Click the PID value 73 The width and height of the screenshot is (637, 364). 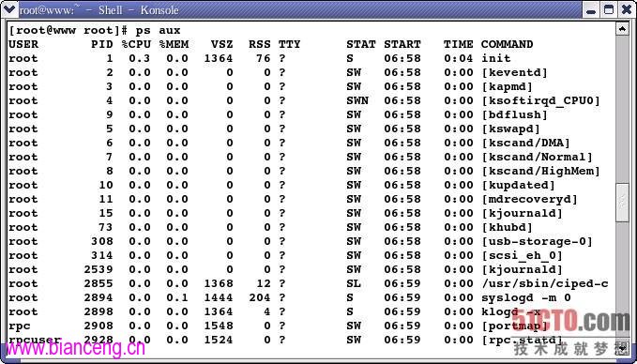point(106,227)
